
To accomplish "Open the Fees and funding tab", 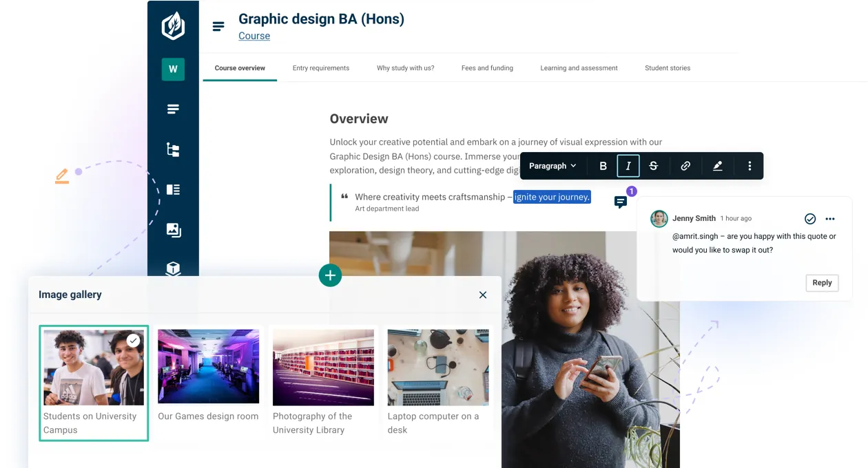I will [x=487, y=68].
